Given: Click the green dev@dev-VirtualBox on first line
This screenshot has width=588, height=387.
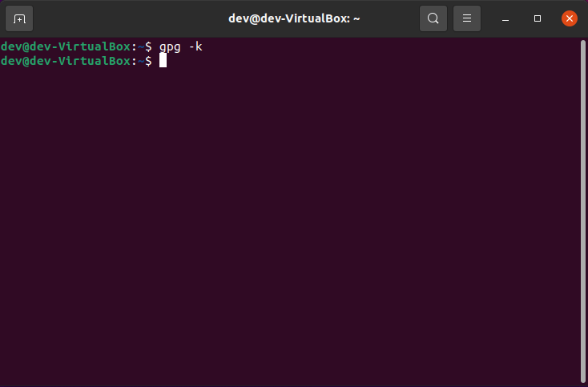Looking at the screenshot, I should click(65, 46).
